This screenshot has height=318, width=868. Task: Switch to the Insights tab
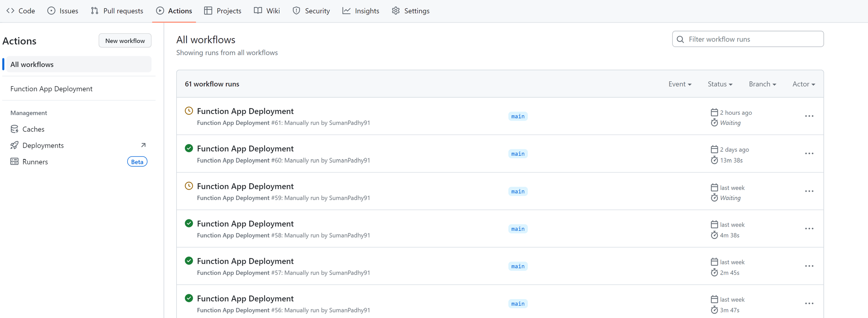coord(361,11)
